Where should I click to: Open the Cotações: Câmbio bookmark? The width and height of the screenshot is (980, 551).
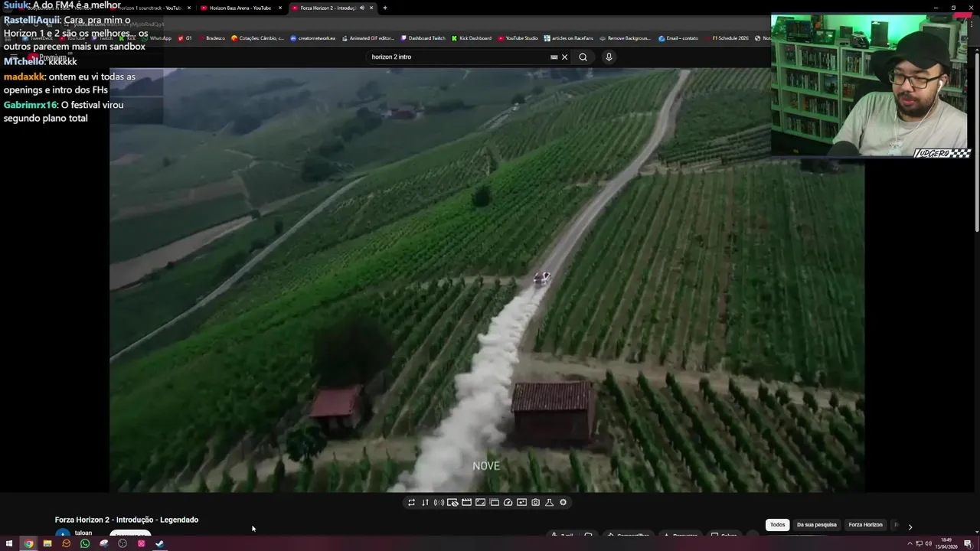click(258, 38)
